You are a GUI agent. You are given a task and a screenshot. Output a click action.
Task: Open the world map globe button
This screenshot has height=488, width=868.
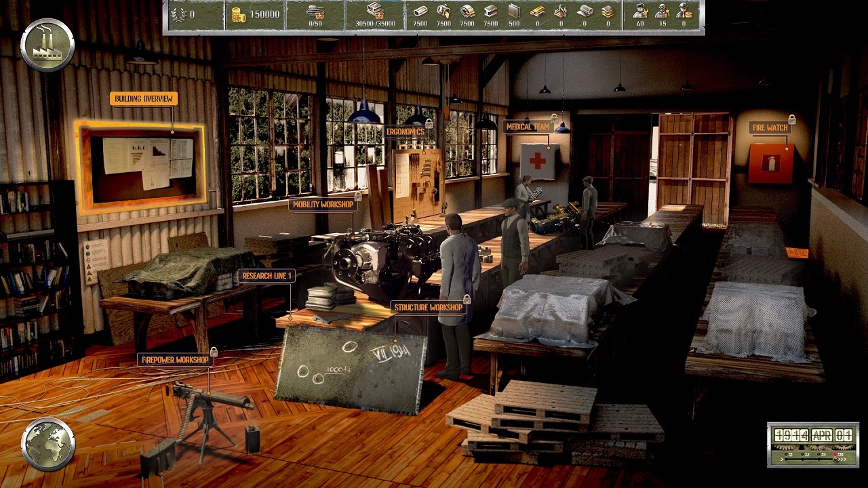point(48,444)
